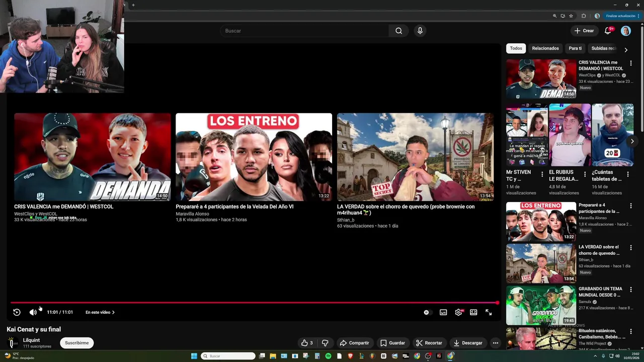Open end-screen chorro de quevedo thumbnail
This screenshot has width=644, height=362.
415,157
